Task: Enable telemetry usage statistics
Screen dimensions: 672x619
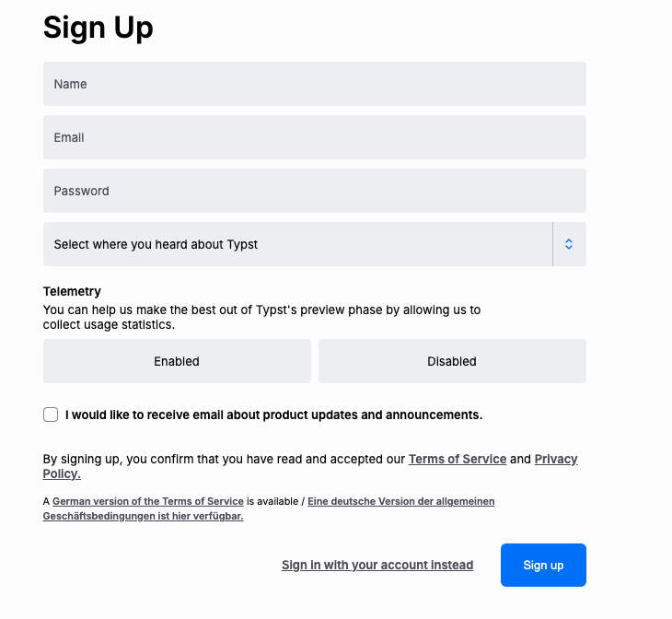Action: pos(177,361)
